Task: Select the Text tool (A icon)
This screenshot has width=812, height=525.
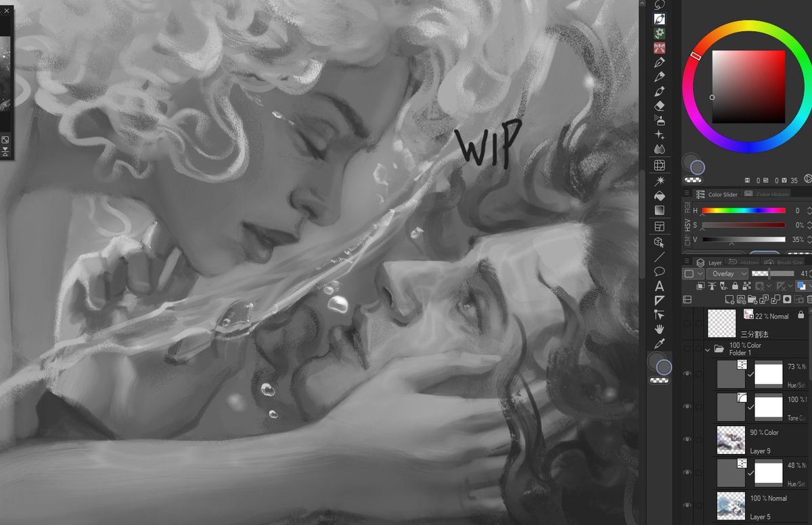Action: 660,286
